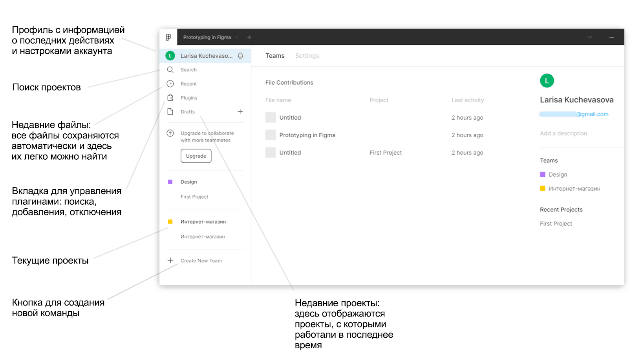This screenshot has height=364, width=644.
Task: Open new tab with plus icon
Action: pyautogui.click(x=249, y=37)
